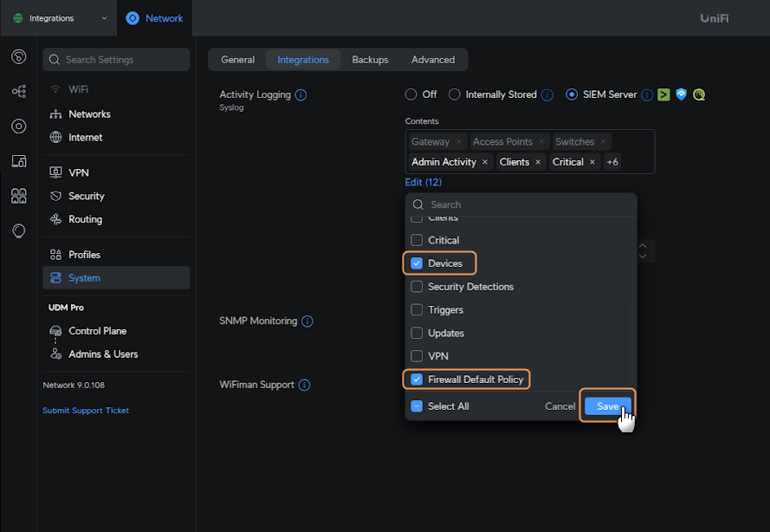Click the green Splunk SIEM icon

[x=663, y=95]
